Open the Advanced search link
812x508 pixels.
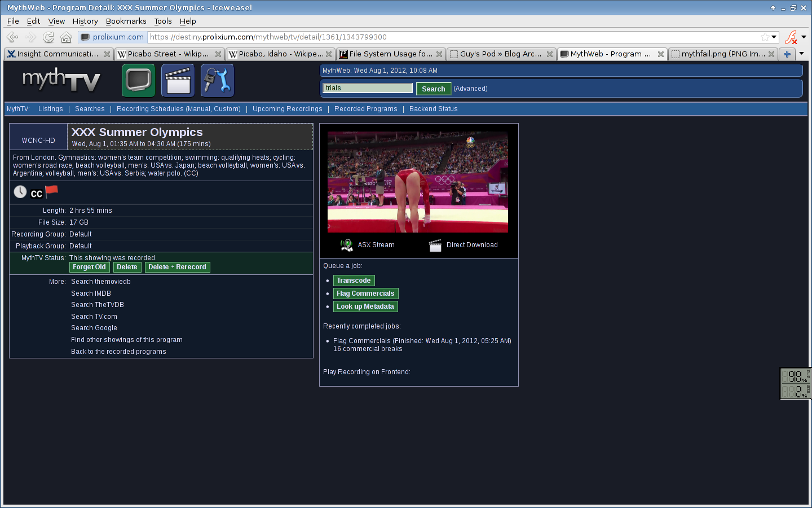(470, 89)
